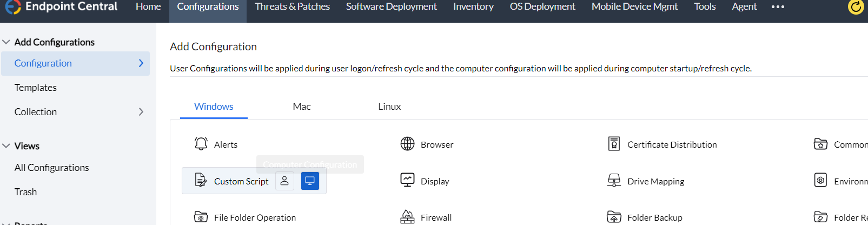Click the Certificate Distribution icon

pos(614,144)
